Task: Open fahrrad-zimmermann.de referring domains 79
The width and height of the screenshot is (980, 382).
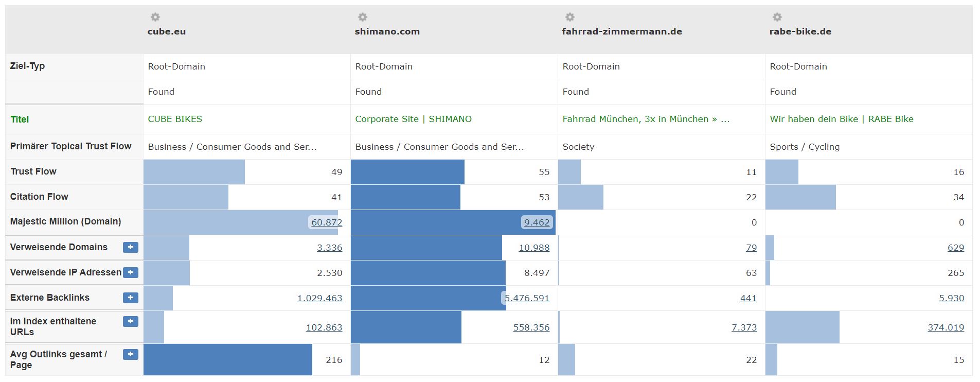Action: point(752,248)
